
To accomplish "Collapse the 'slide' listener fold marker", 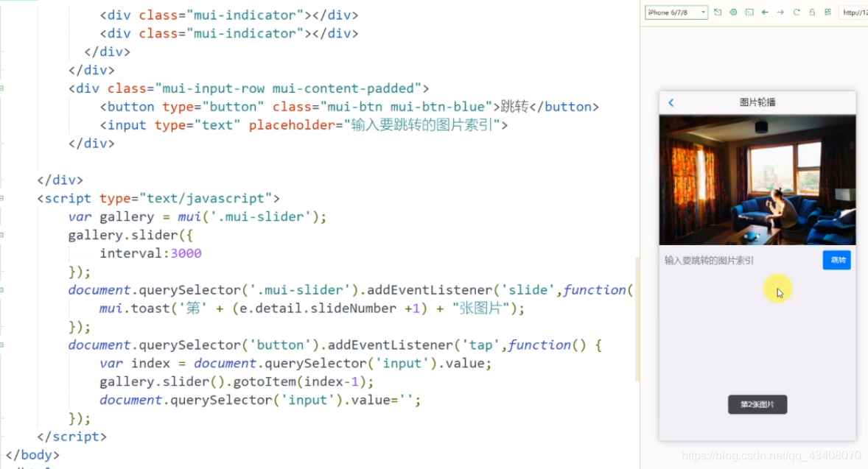I will click(x=1, y=290).
